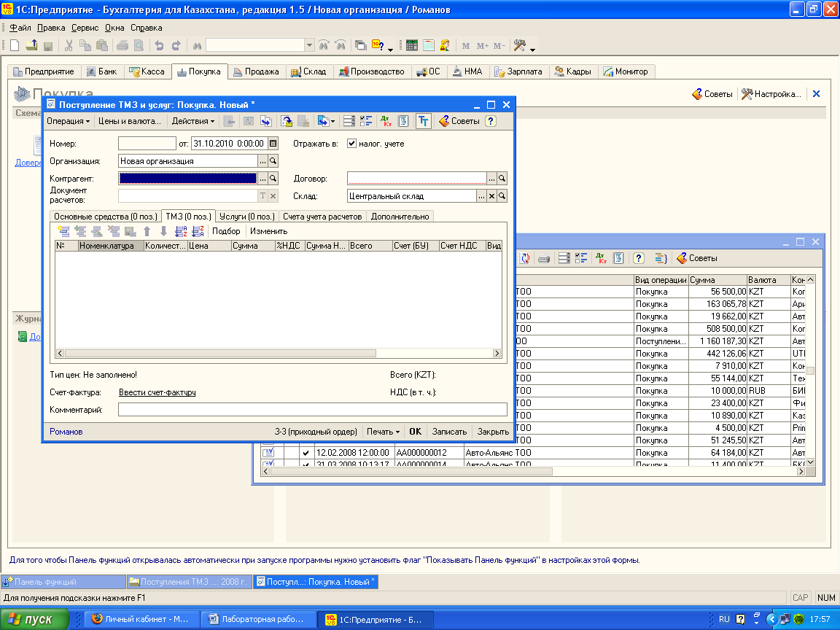Click the move row down arrow icon
This screenshot has height=630, width=840.
[x=164, y=231]
